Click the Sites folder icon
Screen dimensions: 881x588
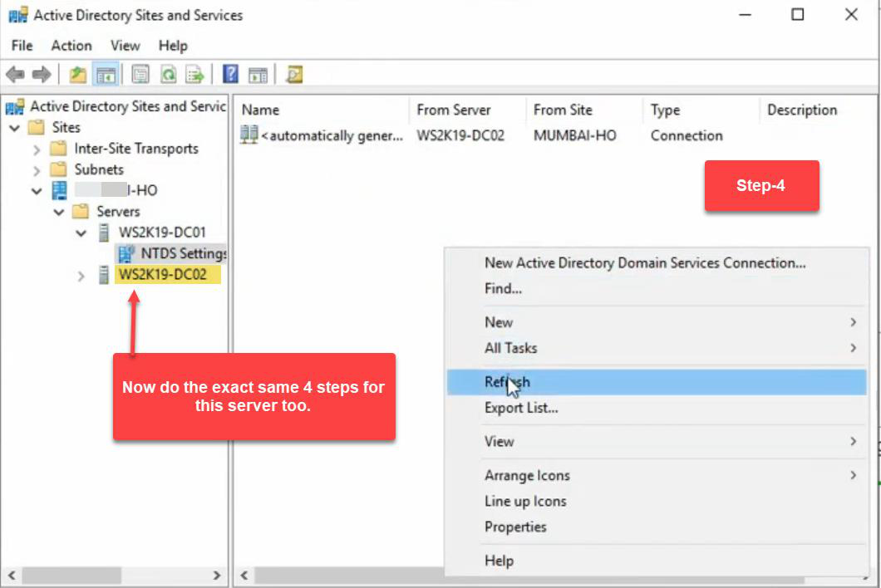(x=36, y=128)
